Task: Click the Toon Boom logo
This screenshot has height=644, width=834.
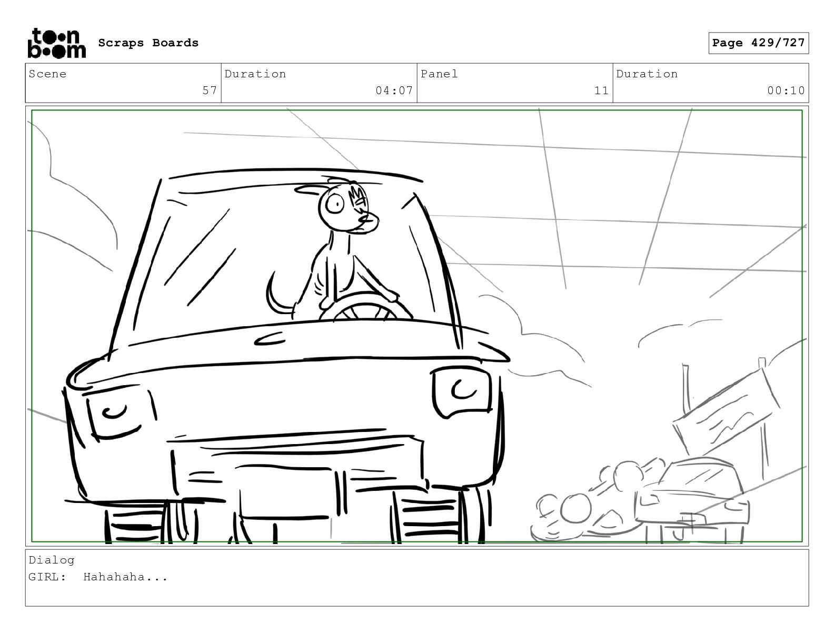Action: pos(56,43)
